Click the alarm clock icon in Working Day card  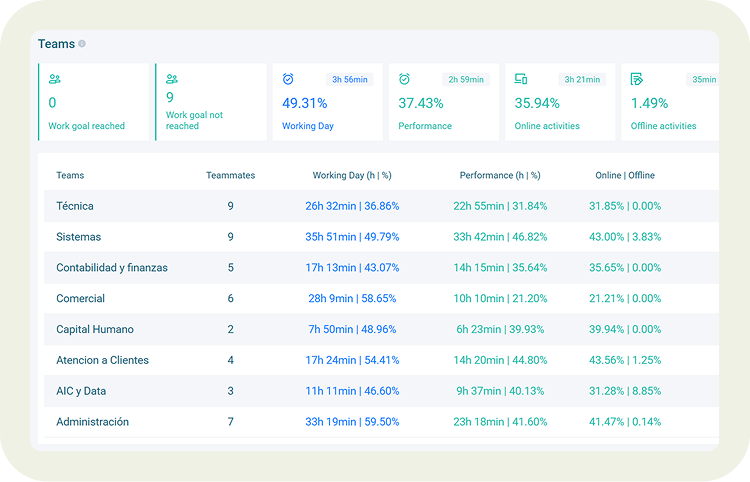coord(288,79)
